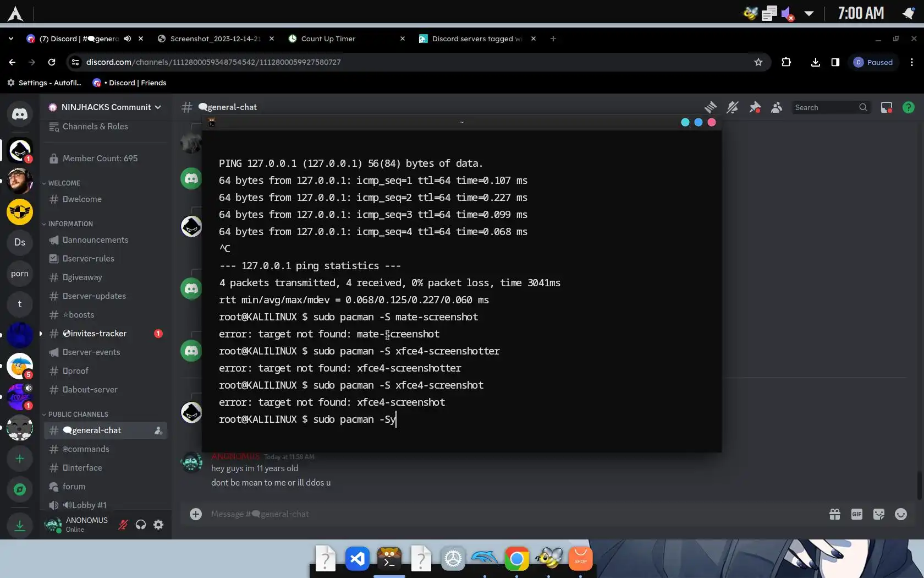This screenshot has width=924, height=578.
Task: Expand the system tray dropdown arrow
Action: tap(809, 13)
